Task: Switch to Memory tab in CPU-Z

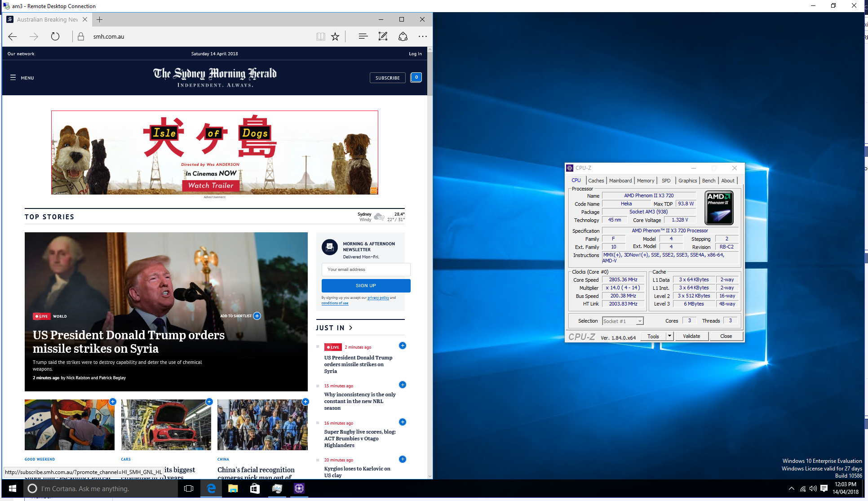Action: click(645, 181)
